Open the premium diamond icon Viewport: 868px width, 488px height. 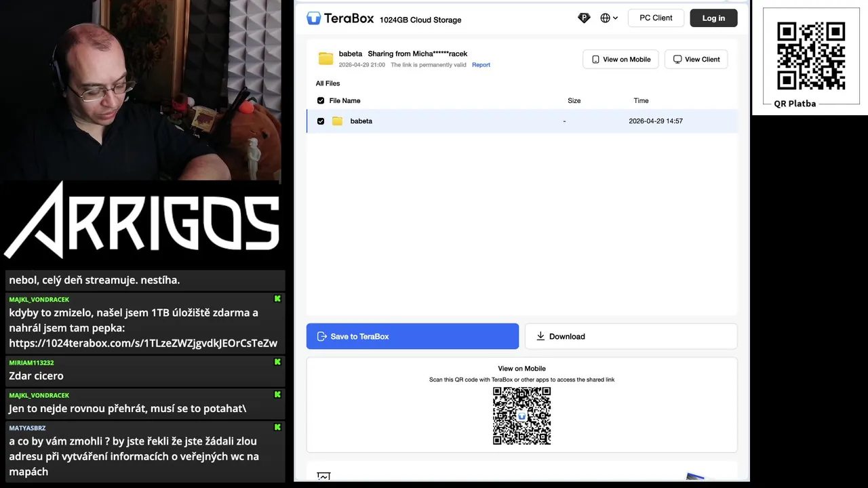[584, 18]
